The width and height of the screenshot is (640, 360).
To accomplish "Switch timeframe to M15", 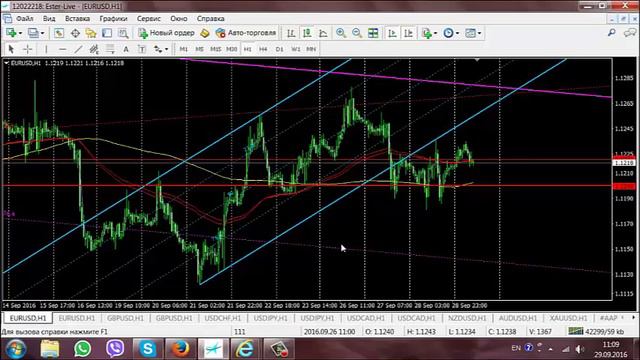I will (216, 49).
